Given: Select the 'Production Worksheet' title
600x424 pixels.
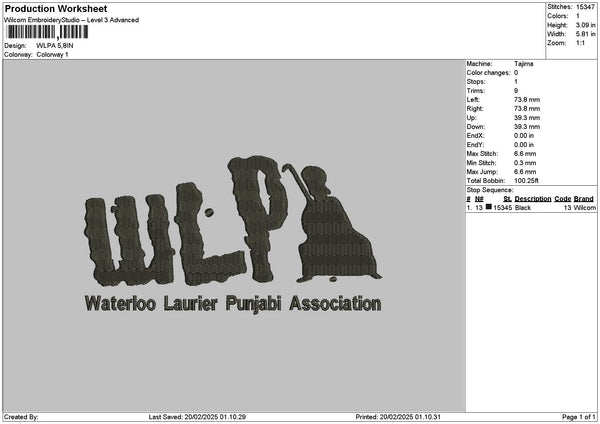Looking at the screenshot, I should click(x=56, y=9).
